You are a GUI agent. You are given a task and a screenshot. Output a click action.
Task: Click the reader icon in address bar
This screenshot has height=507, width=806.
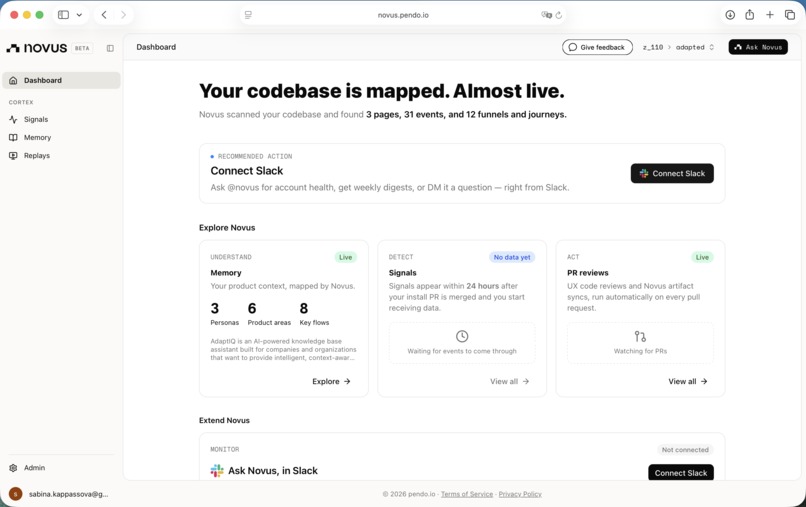pyautogui.click(x=248, y=15)
